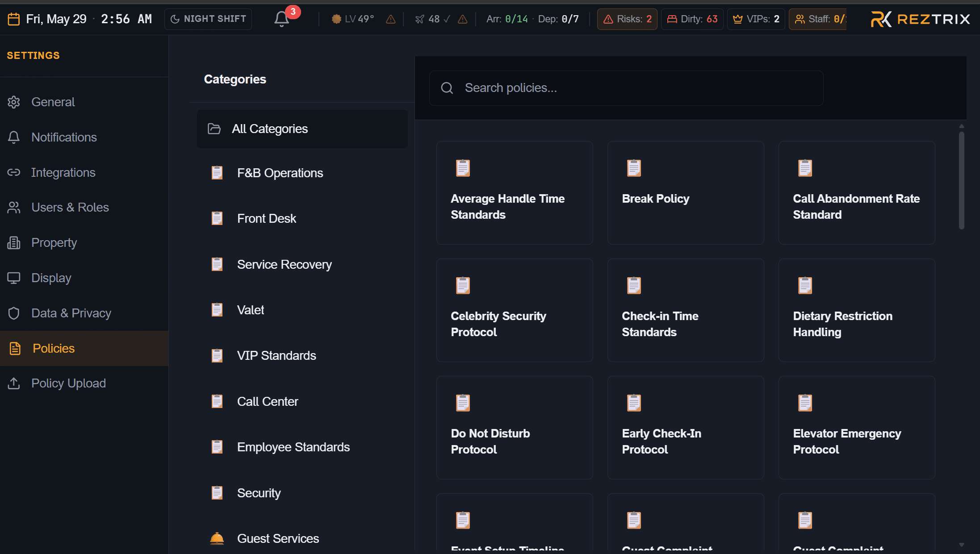Click the Integrations link icon

click(14, 172)
